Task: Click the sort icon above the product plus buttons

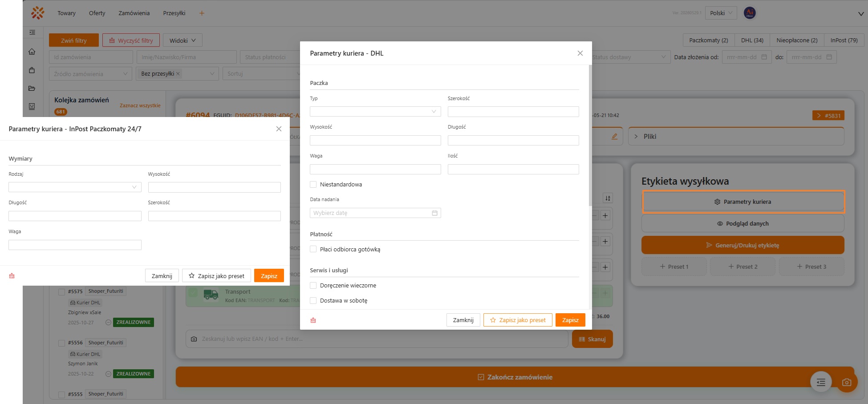Action: (x=608, y=198)
